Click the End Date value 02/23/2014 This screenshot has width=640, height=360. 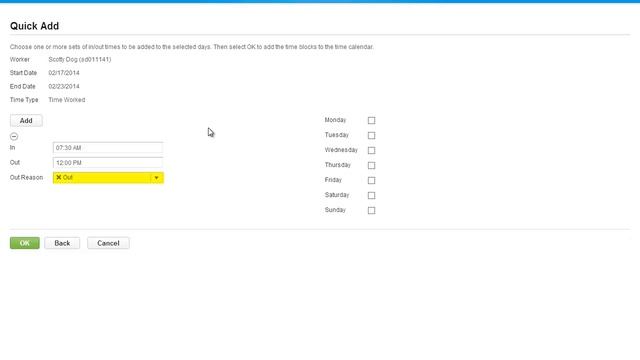coord(64,87)
